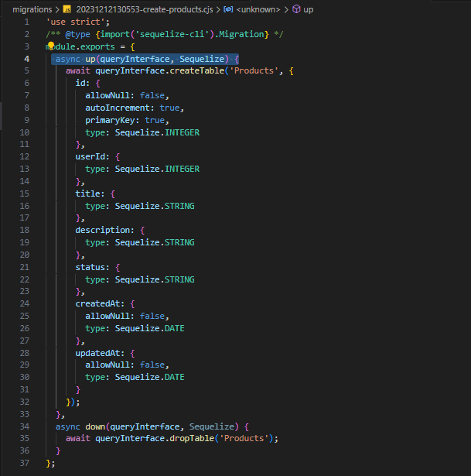
Task: Click 'async' keyword on line 34
Action: click(x=67, y=426)
